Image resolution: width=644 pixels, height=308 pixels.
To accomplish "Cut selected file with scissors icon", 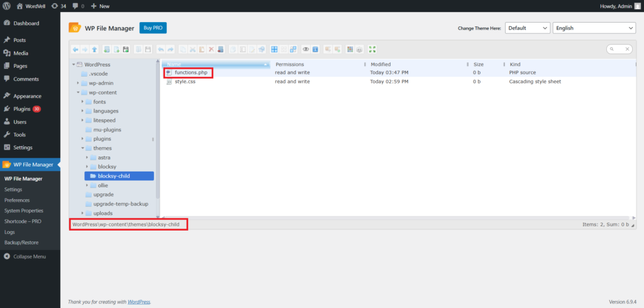I will [192, 49].
